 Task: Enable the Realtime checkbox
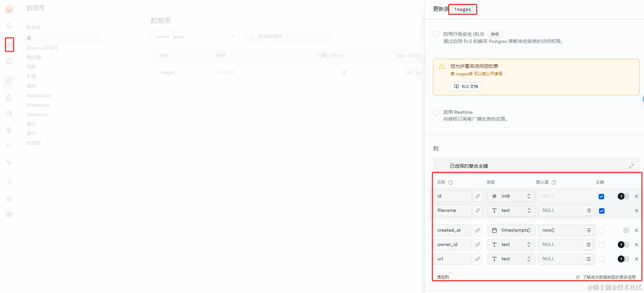(x=436, y=112)
